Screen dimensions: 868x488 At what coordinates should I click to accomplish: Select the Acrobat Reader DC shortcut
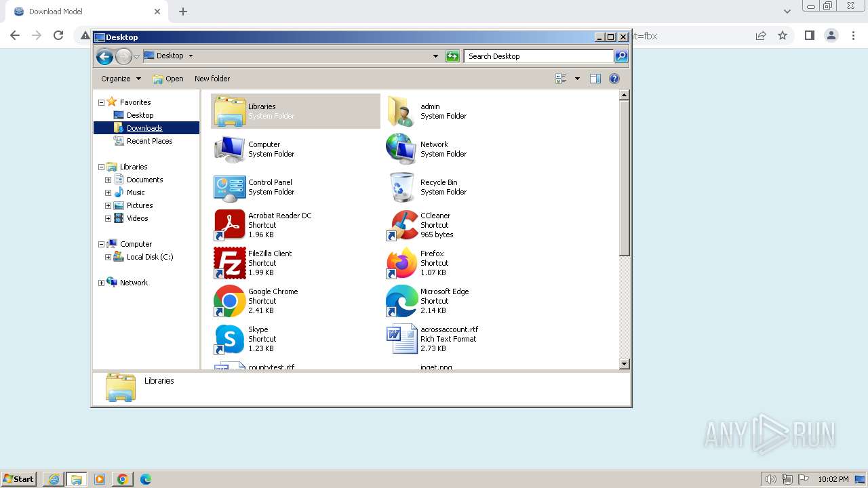click(230, 225)
